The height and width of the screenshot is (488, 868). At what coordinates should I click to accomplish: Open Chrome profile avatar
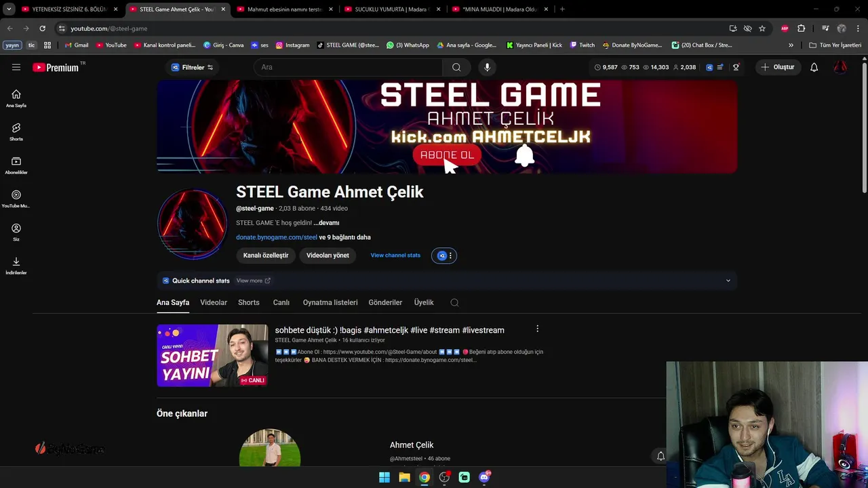(842, 28)
